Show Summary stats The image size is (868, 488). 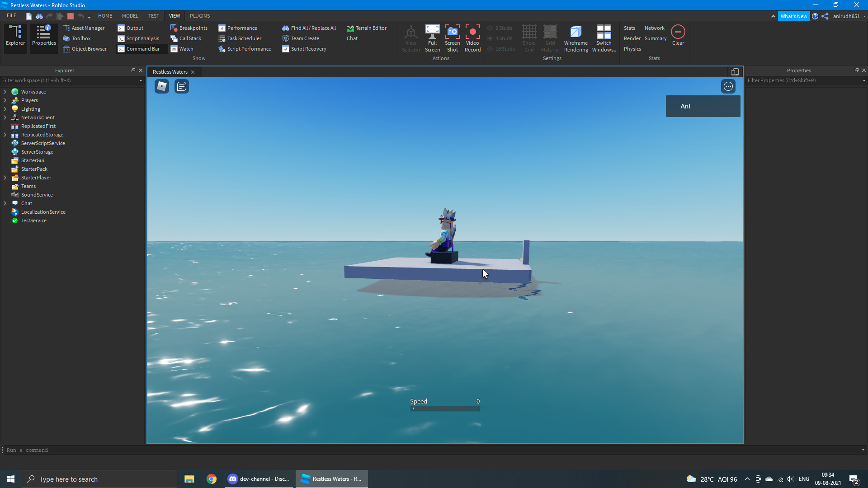pos(656,38)
